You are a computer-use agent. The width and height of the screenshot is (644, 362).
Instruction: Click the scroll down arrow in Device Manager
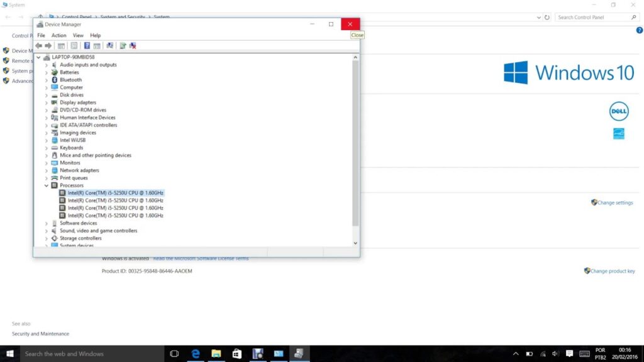coord(355,243)
